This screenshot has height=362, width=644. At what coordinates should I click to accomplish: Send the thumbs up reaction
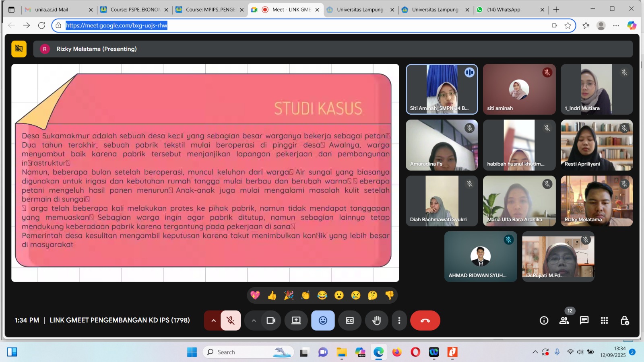point(272,296)
